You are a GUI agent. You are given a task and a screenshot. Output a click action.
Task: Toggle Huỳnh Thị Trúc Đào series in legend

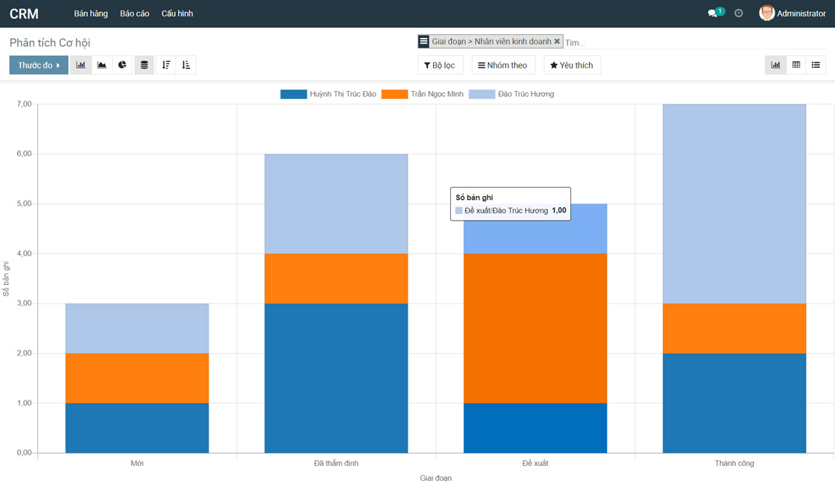329,94
